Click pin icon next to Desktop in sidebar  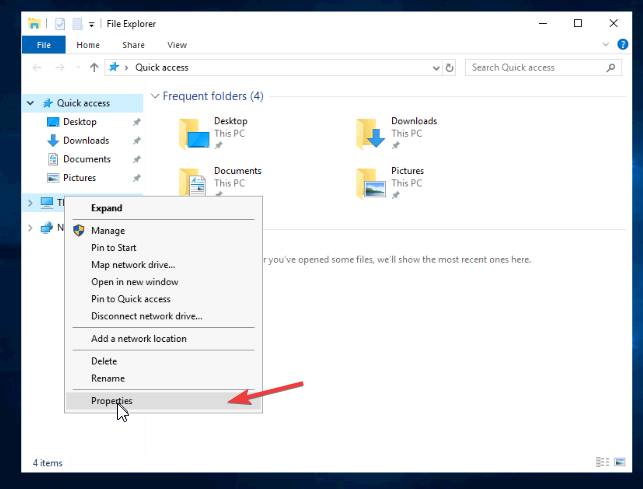pyautogui.click(x=137, y=122)
